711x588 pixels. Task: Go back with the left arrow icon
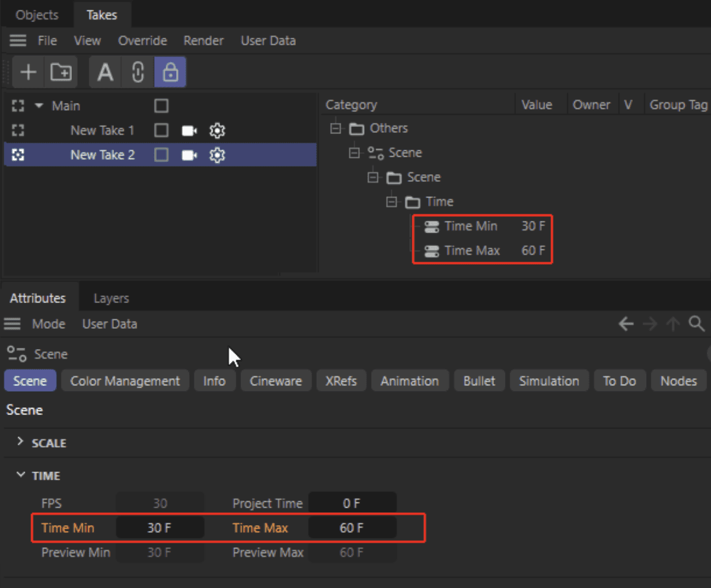coord(626,324)
